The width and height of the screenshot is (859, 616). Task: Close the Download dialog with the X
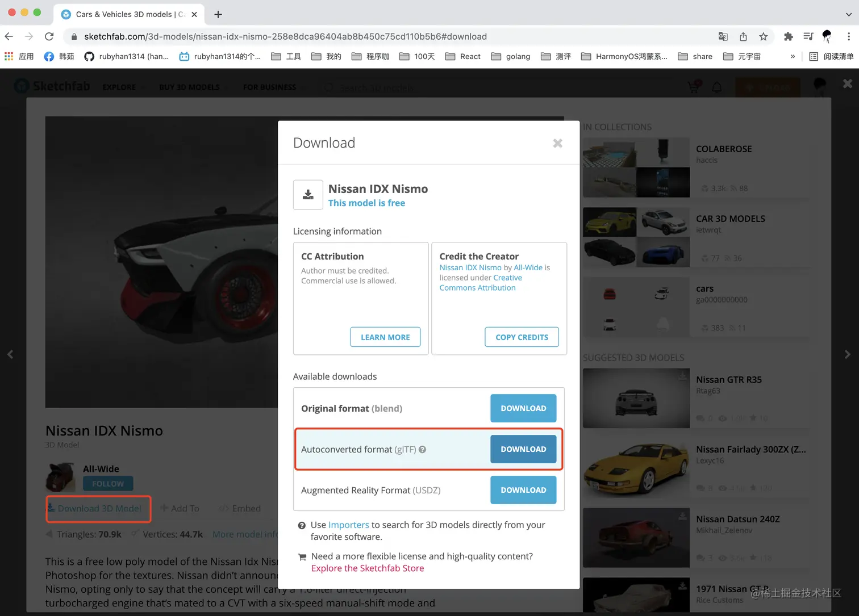558,143
